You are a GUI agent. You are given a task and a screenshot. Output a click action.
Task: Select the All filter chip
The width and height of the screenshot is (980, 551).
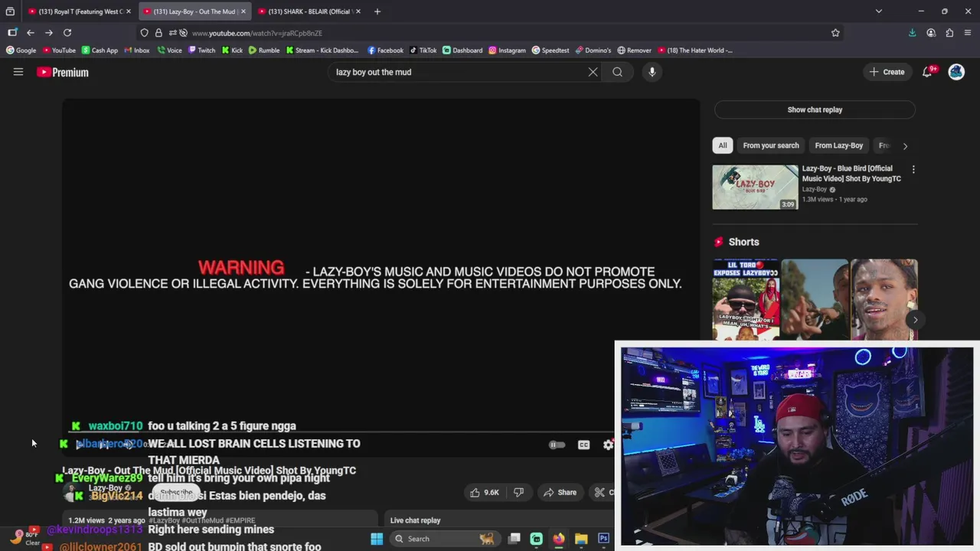[722, 145]
